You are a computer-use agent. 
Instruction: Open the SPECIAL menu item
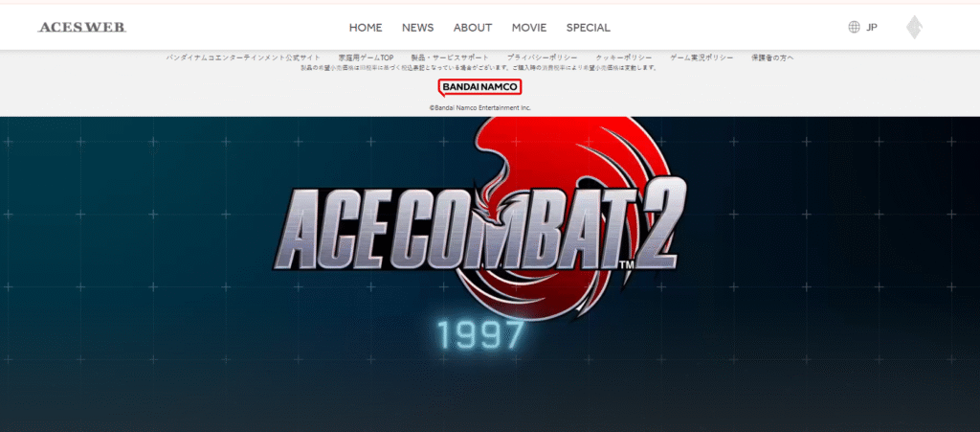589,28
